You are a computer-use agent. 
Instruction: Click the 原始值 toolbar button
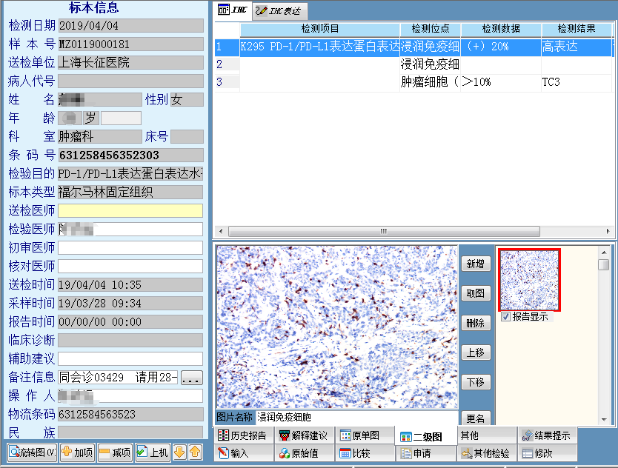[304, 453]
